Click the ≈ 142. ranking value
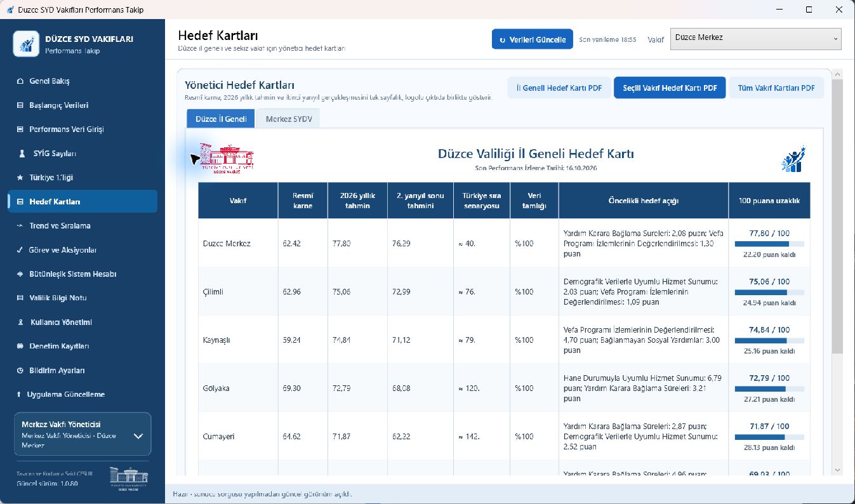Screen dimensions: 855x504 click(469, 437)
